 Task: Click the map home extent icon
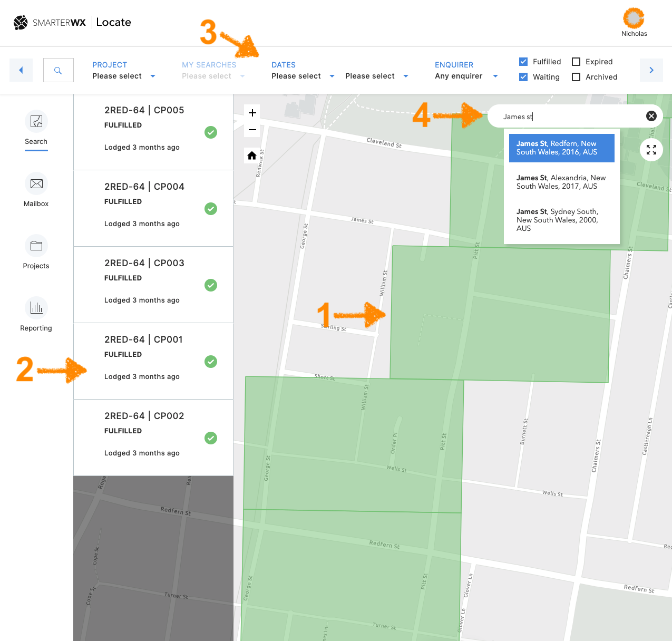point(252,156)
